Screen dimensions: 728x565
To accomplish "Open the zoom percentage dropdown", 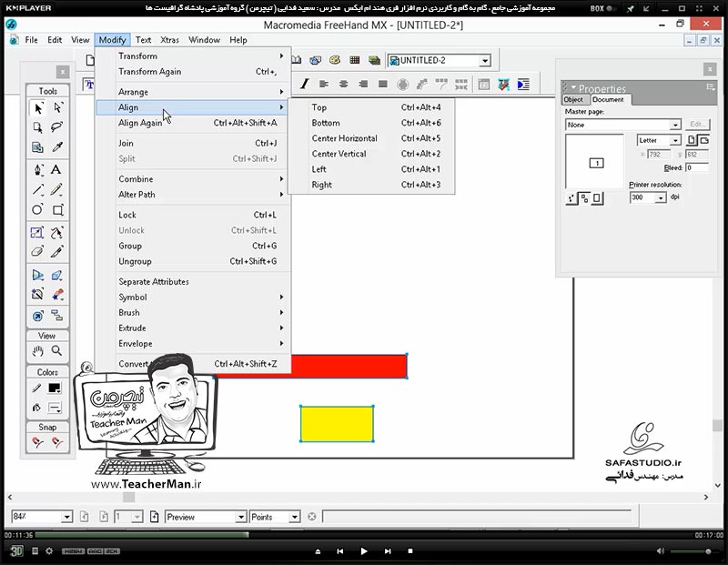I will click(x=66, y=517).
